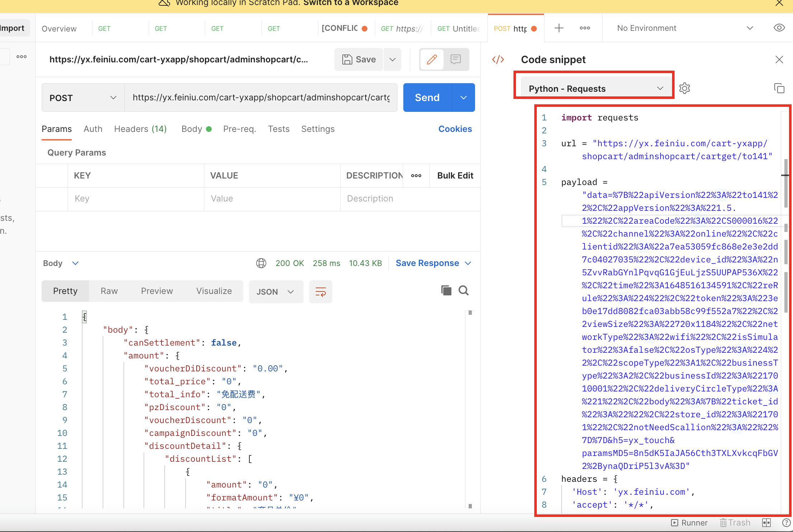The height and width of the screenshot is (532, 793).
Task: Search within the response body
Action: pyautogui.click(x=464, y=290)
